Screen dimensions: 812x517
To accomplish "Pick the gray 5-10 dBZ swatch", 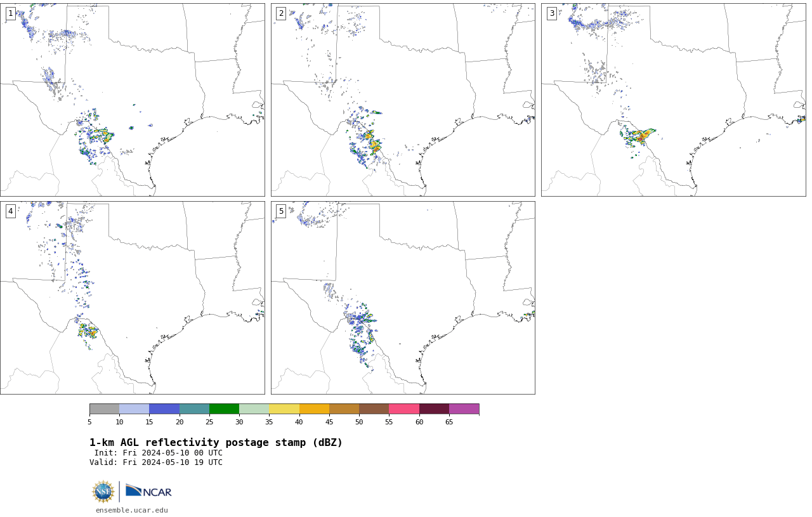I will coord(104,409).
